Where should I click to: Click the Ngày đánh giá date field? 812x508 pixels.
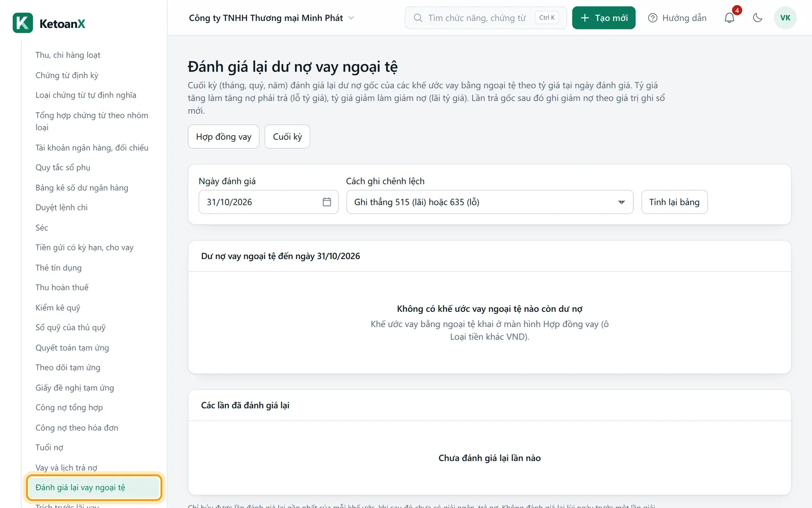(268, 202)
